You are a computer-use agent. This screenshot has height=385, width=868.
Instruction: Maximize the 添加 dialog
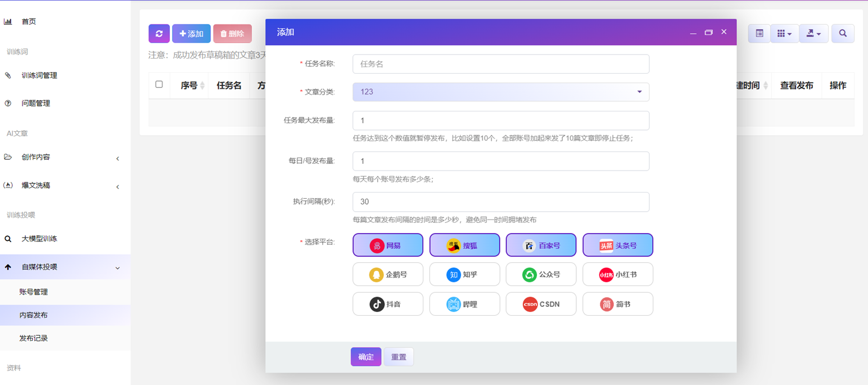(x=708, y=33)
